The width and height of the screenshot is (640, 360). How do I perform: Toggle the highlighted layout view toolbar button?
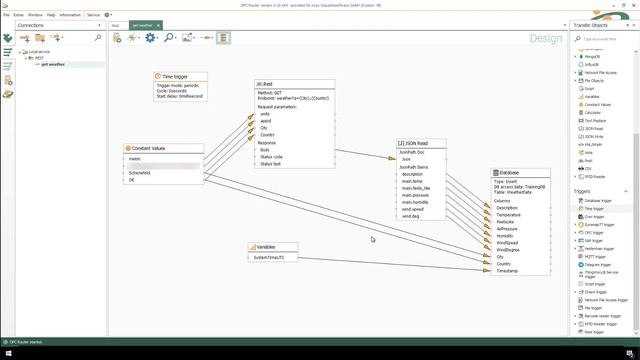click(x=223, y=38)
